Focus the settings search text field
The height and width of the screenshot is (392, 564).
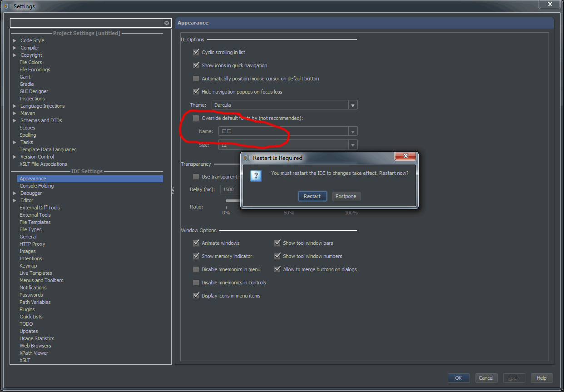tap(86, 23)
